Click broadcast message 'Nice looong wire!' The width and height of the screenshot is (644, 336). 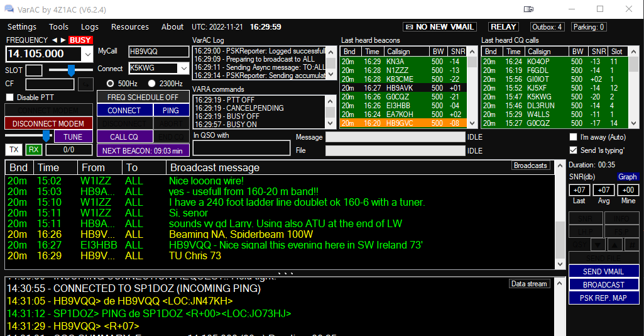[206, 181]
